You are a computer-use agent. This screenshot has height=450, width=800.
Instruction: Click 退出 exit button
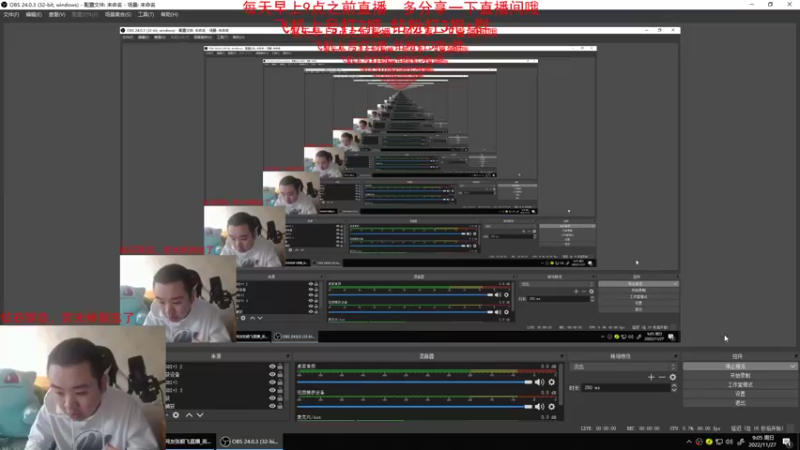[740, 403]
